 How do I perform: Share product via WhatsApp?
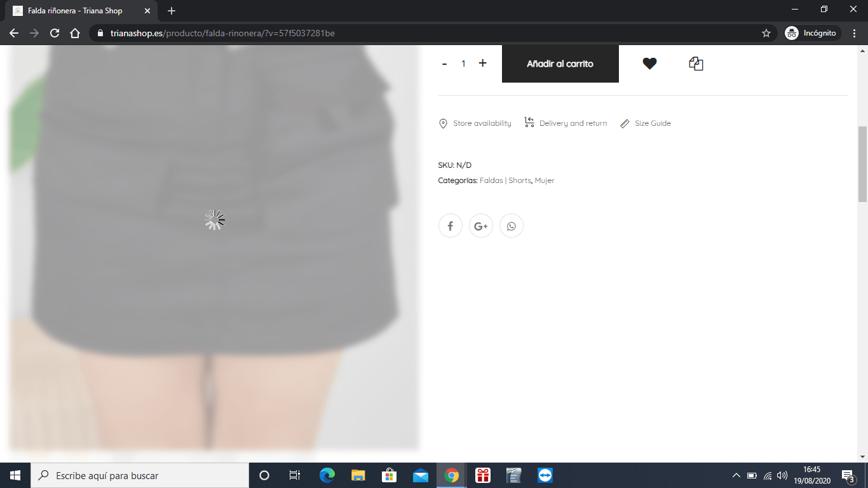coord(512,226)
